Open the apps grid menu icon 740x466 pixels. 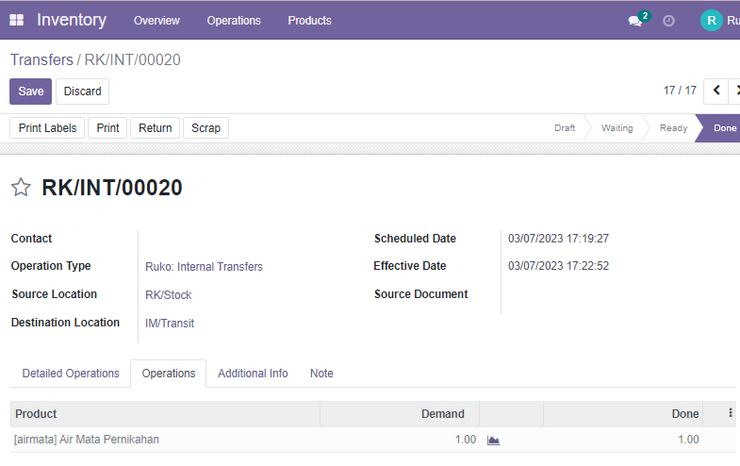[17, 20]
